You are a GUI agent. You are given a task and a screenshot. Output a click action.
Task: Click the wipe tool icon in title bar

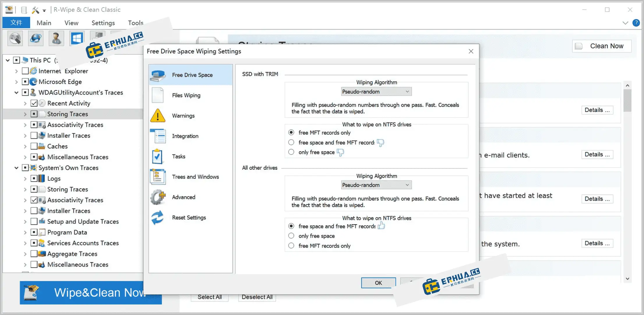[x=36, y=10]
